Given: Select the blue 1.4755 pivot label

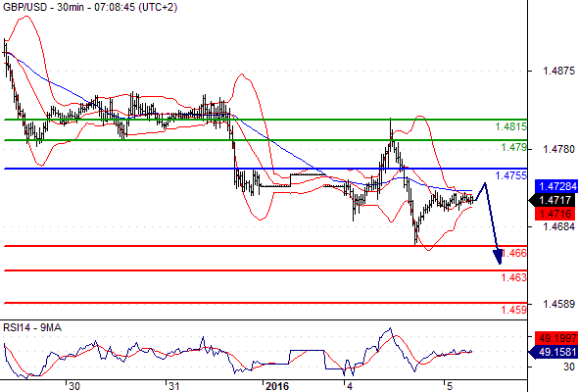Looking at the screenshot, I should click(511, 175).
